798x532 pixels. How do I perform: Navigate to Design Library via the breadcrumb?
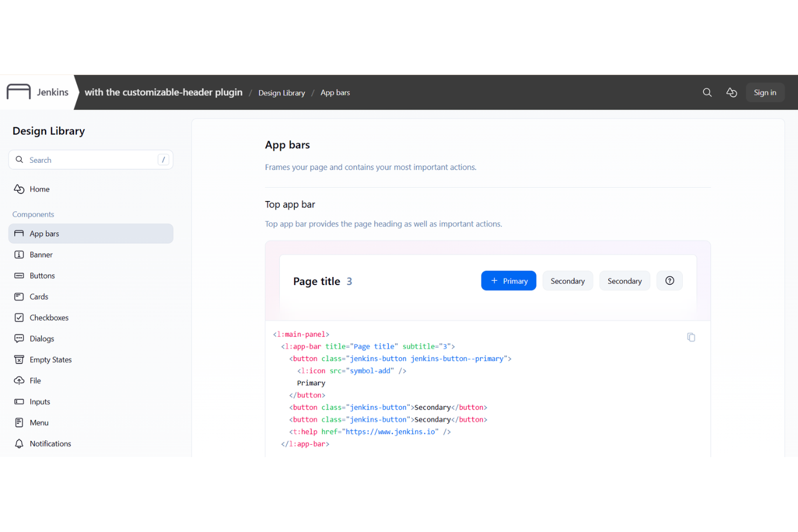(281, 92)
